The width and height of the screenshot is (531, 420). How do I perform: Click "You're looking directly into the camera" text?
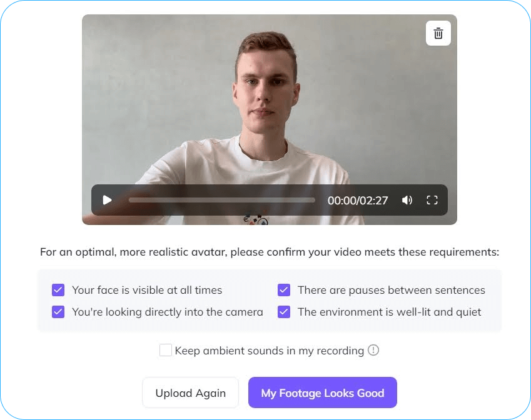(x=167, y=312)
